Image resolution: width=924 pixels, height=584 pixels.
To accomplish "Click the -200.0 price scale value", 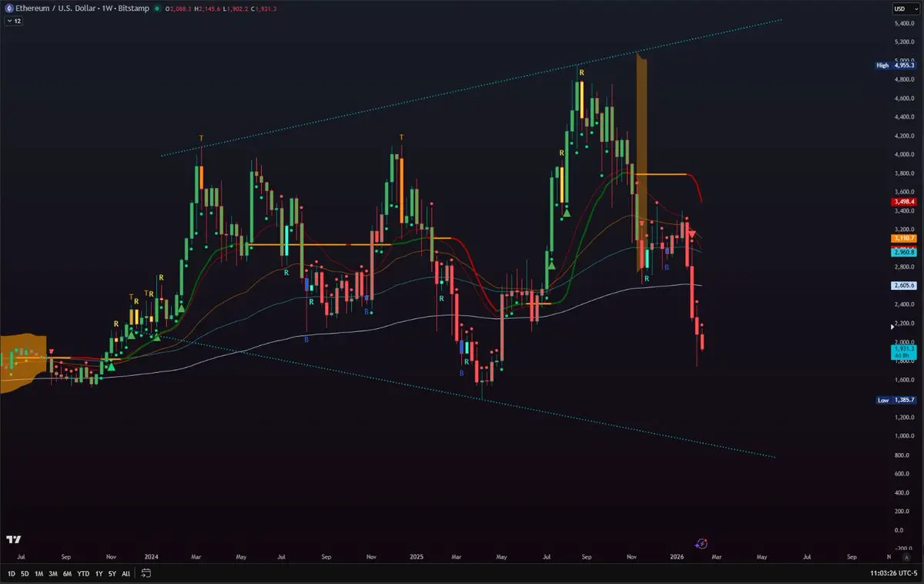I will [x=904, y=549].
